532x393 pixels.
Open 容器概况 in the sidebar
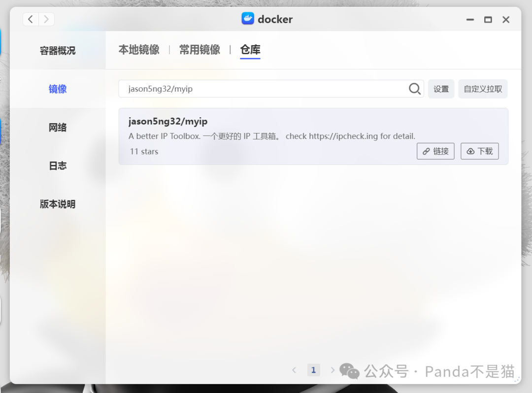pyautogui.click(x=57, y=51)
